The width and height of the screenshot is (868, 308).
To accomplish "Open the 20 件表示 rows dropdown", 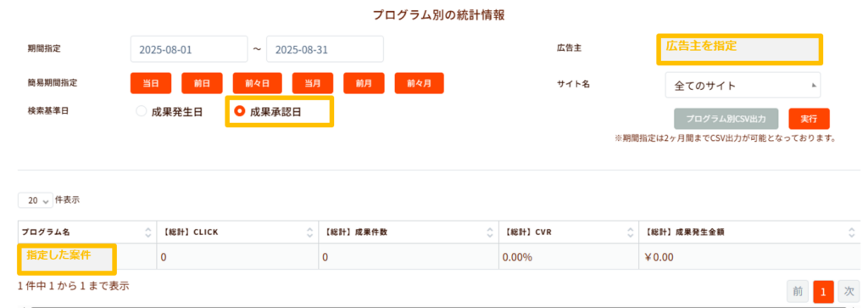I will (x=36, y=200).
